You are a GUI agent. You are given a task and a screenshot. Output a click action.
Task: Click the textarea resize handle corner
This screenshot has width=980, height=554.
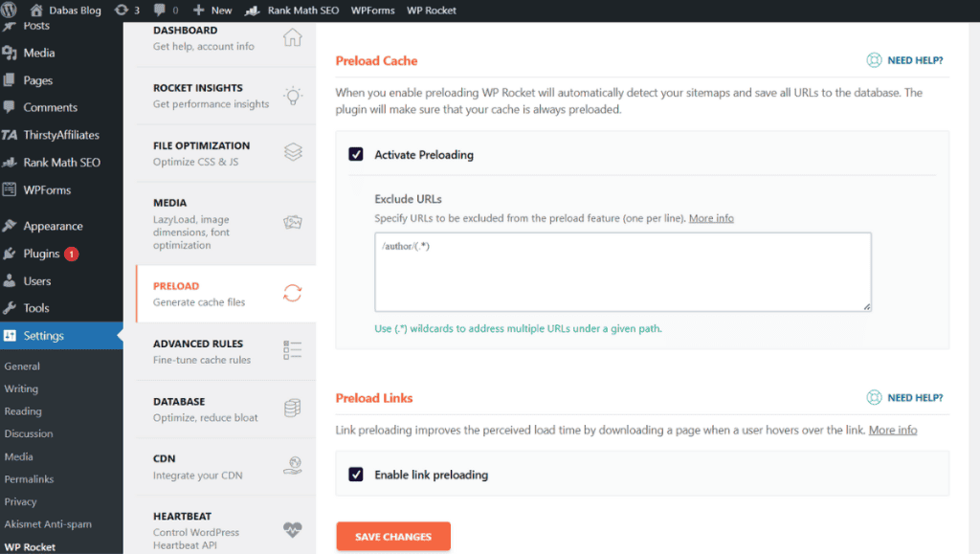867,307
